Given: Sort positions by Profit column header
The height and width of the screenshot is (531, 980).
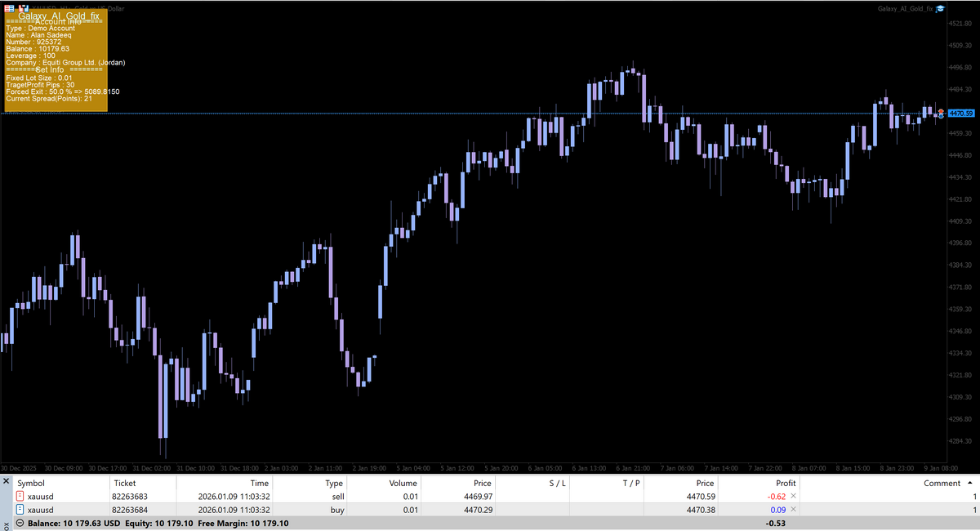Looking at the screenshot, I should 785,483.
